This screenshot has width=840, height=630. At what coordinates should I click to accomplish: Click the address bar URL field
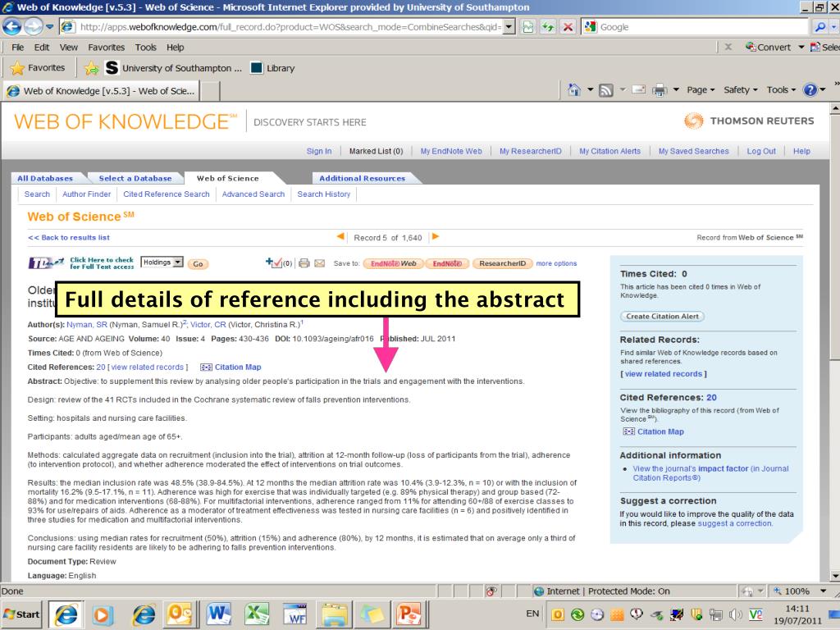(290, 27)
